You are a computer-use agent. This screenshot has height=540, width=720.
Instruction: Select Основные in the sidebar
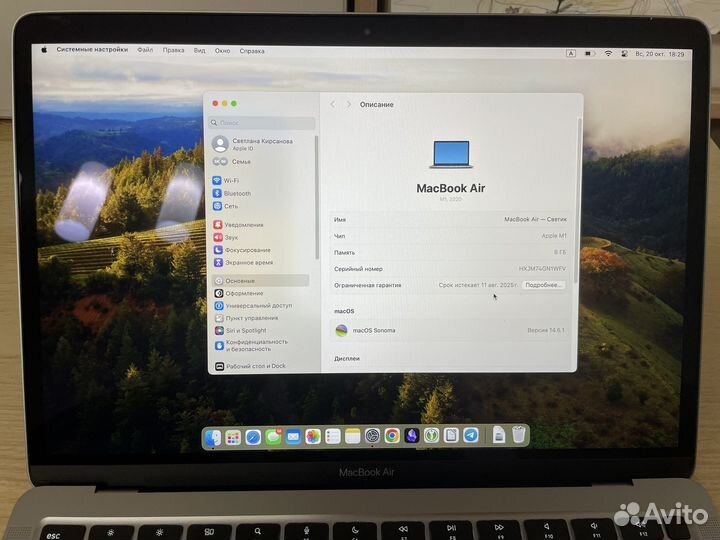coord(260,281)
